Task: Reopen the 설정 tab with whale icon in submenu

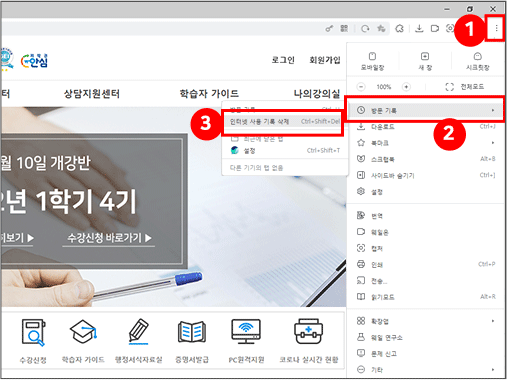Action: pyautogui.click(x=285, y=151)
